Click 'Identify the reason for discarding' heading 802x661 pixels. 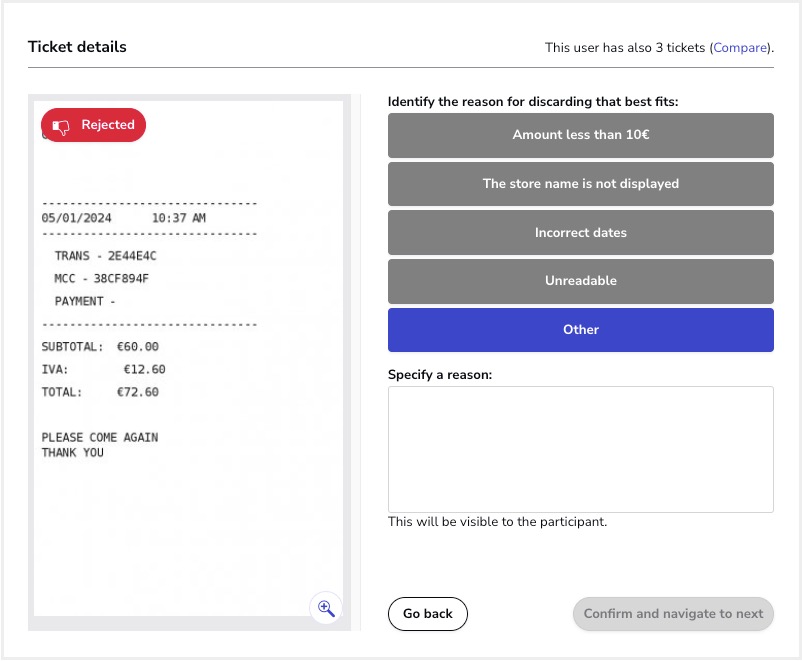533,102
